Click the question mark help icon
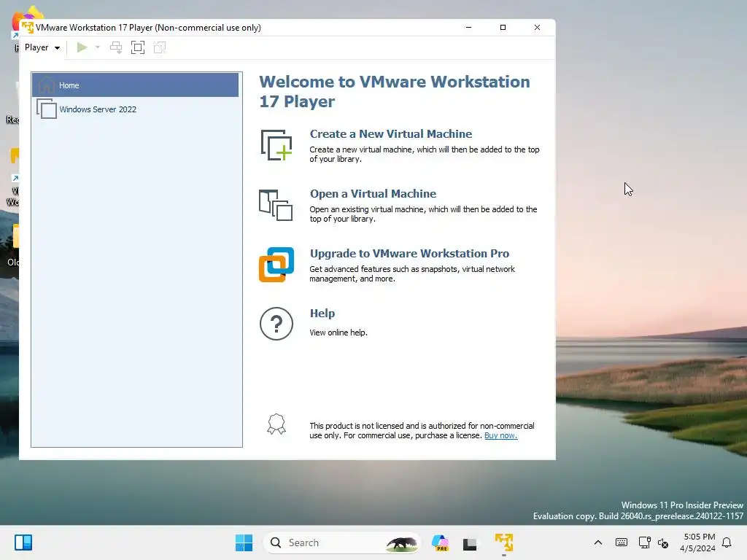 [x=276, y=324]
